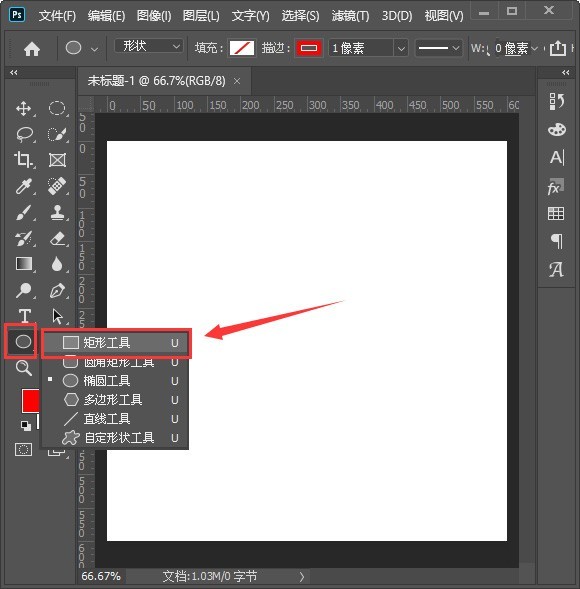Click the home button in options bar

click(32, 49)
